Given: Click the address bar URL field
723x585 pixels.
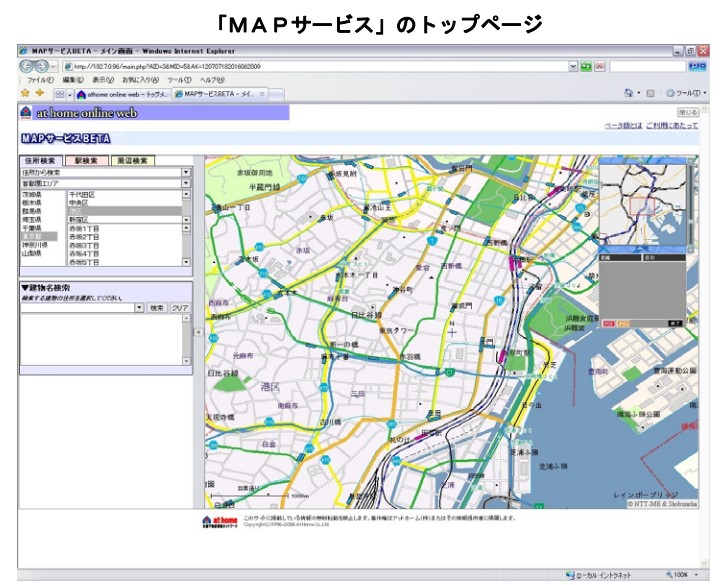Looking at the screenshot, I should (x=316, y=66).
